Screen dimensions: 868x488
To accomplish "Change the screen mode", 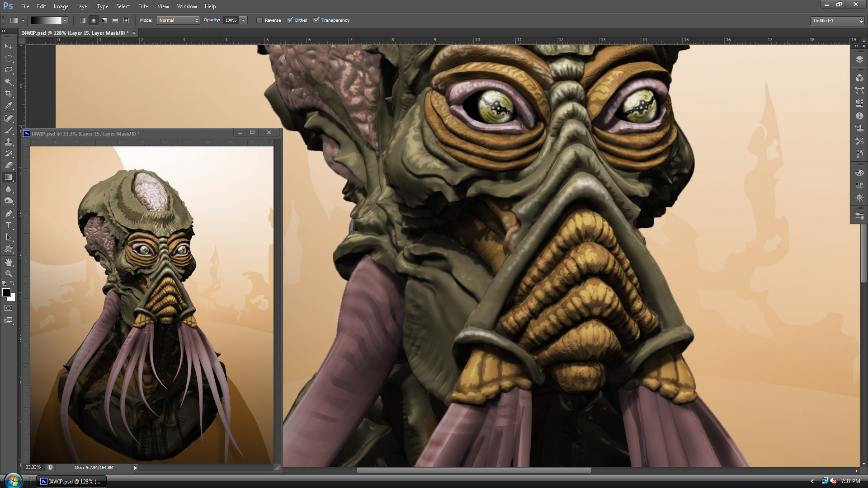I will click(x=9, y=320).
